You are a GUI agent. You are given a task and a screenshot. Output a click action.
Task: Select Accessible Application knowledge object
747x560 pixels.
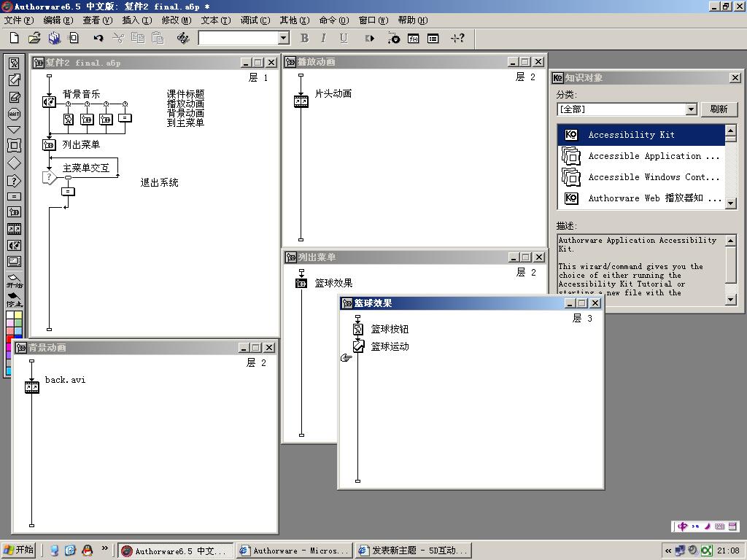point(641,156)
